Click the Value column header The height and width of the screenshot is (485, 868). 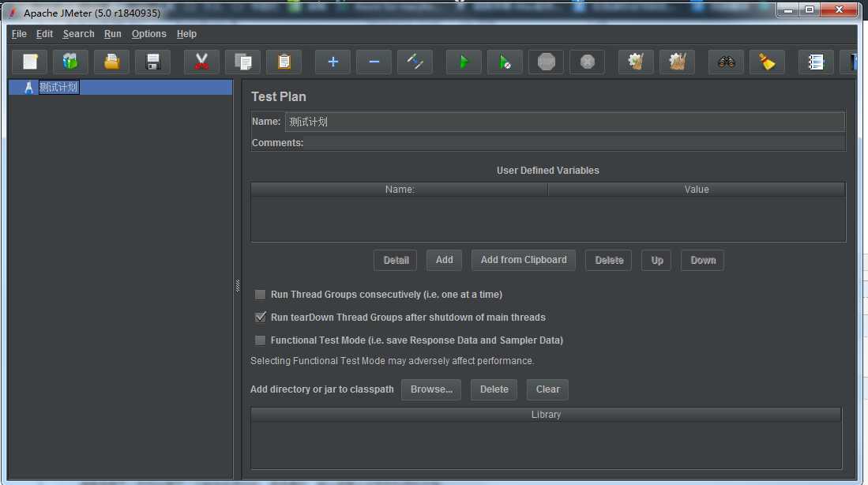697,190
